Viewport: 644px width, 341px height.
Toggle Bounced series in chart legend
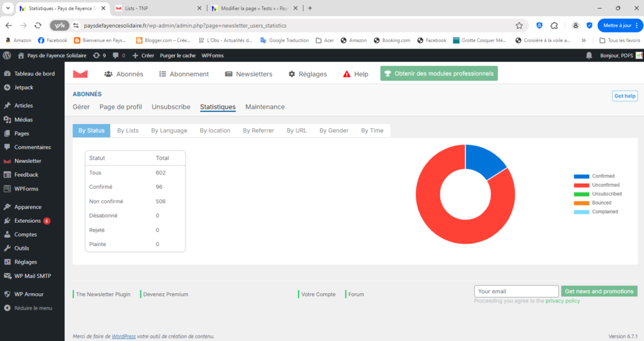[x=582, y=203]
